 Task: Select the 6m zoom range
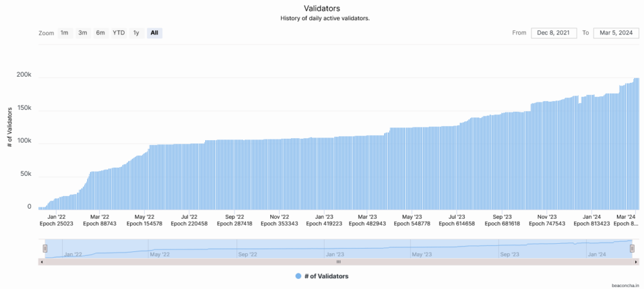point(101,33)
